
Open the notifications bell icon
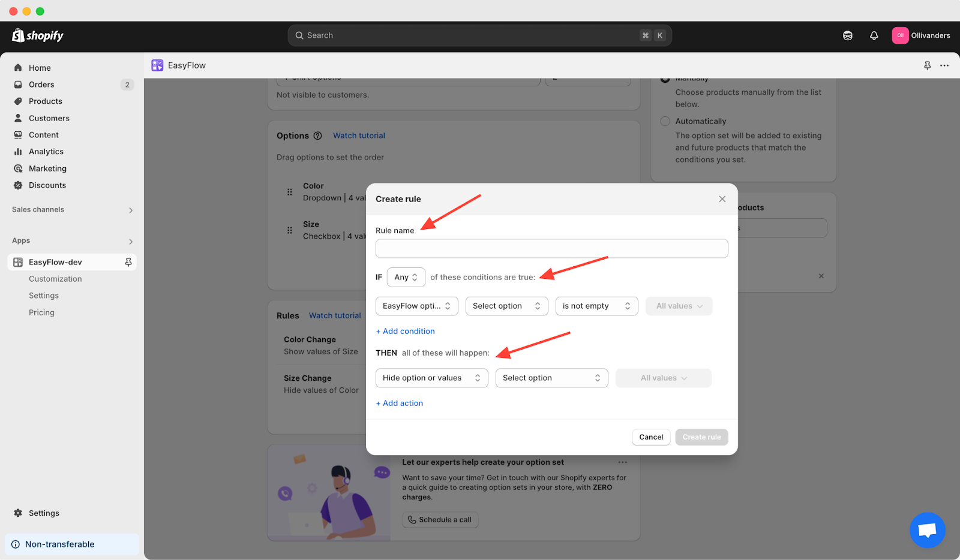(x=874, y=35)
